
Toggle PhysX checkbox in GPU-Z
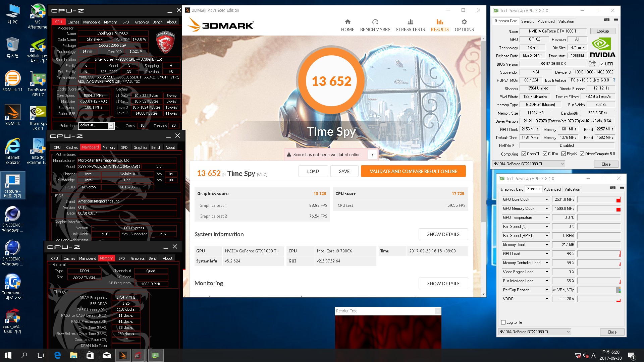[x=563, y=154]
